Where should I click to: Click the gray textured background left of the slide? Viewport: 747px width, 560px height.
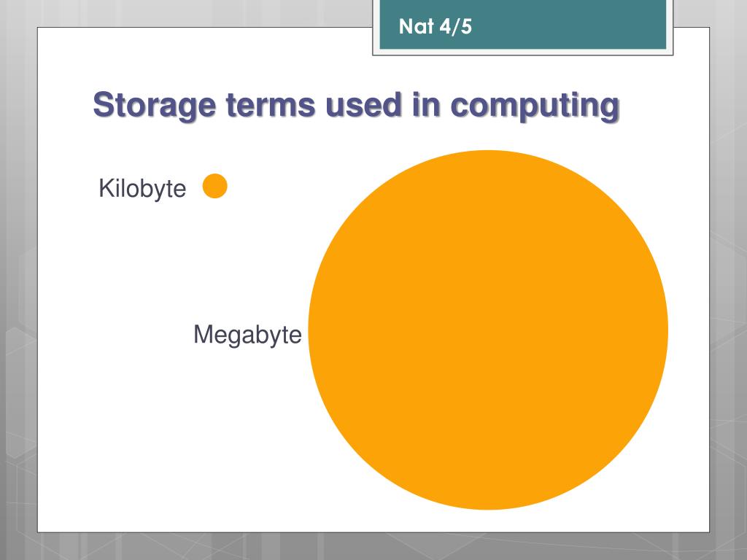click(18, 286)
